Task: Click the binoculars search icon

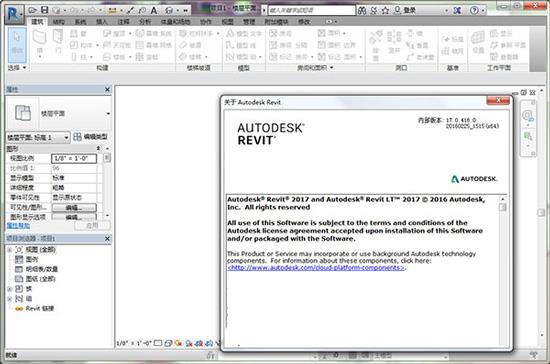Action: [x=362, y=10]
